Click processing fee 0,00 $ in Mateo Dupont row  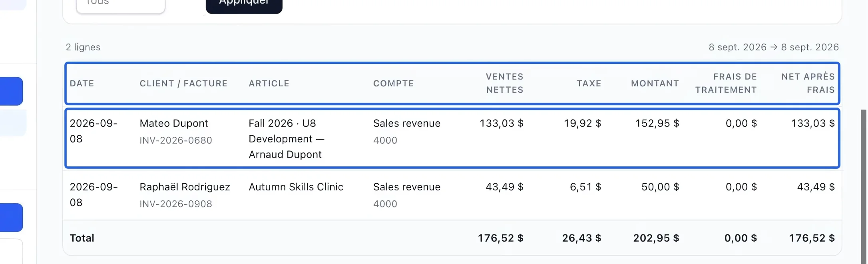tap(741, 123)
